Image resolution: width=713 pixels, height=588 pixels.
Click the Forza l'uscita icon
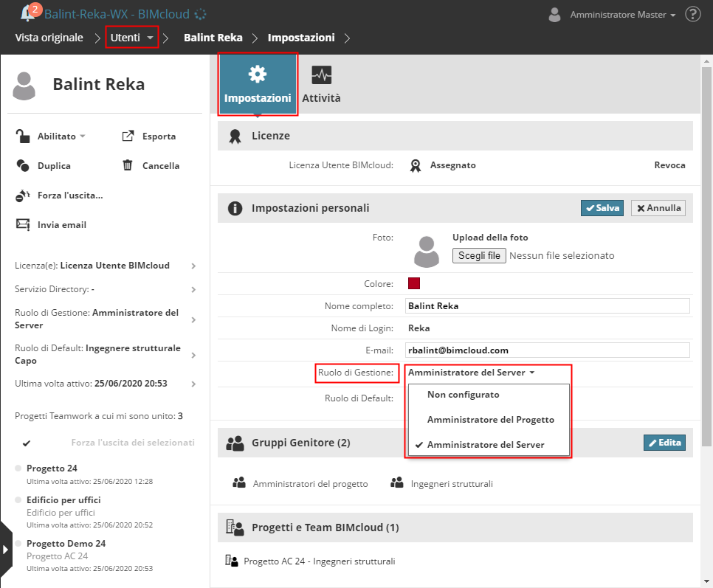click(23, 196)
